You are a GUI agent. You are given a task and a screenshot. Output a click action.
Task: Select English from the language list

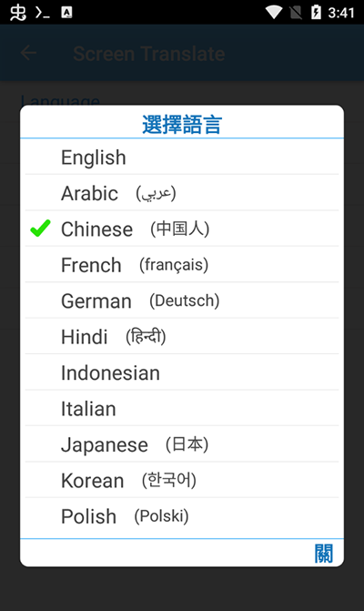click(x=182, y=158)
